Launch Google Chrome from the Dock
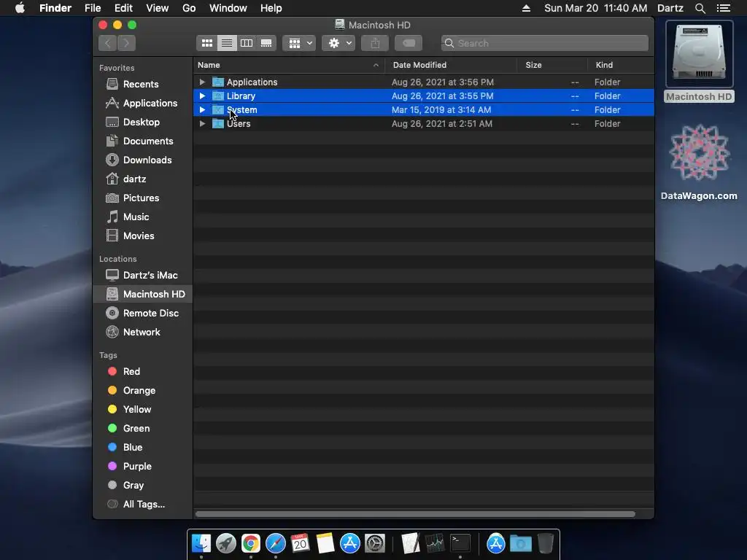Image resolution: width=747 pixels, height=560 pixels. [251, 543]
